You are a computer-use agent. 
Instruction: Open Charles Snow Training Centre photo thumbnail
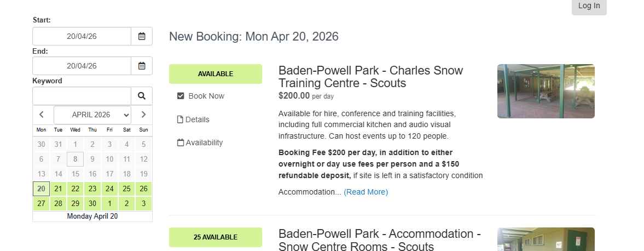pos(546,91)
